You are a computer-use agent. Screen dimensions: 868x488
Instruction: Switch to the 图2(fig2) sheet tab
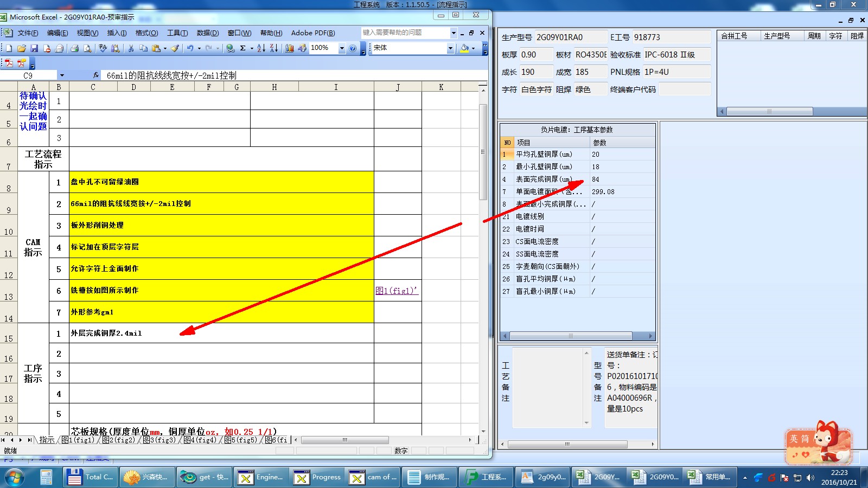pyautogui.click(x=118, y=440)
